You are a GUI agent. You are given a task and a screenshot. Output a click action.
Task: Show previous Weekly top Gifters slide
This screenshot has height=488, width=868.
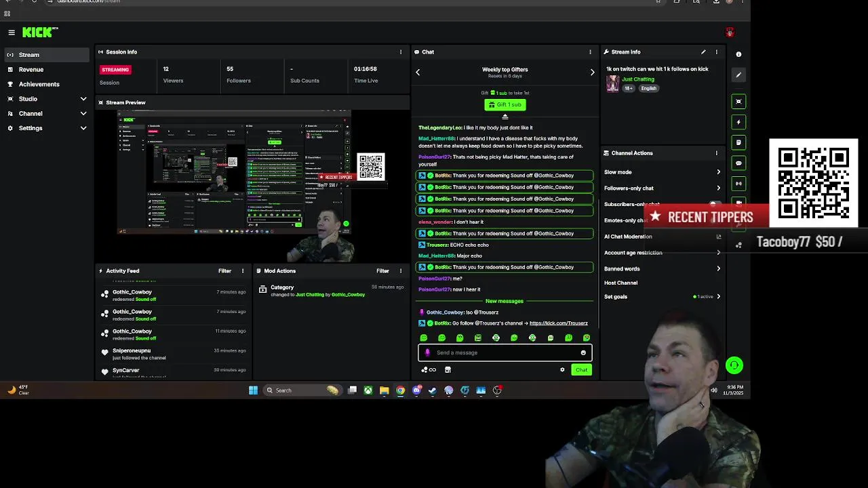click(x=418, y=72)
